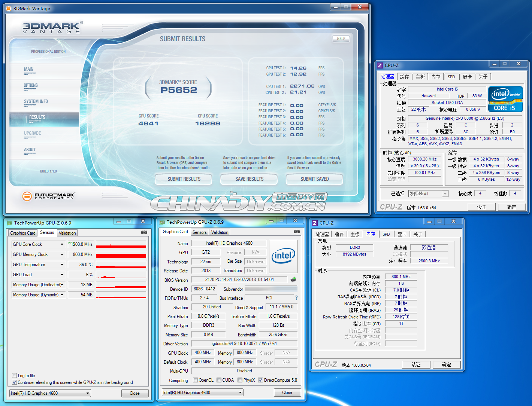This screenshot has height=406, width=532.
Task: Click the Futuremark Corporation logo
Action: tap(48, 196)
